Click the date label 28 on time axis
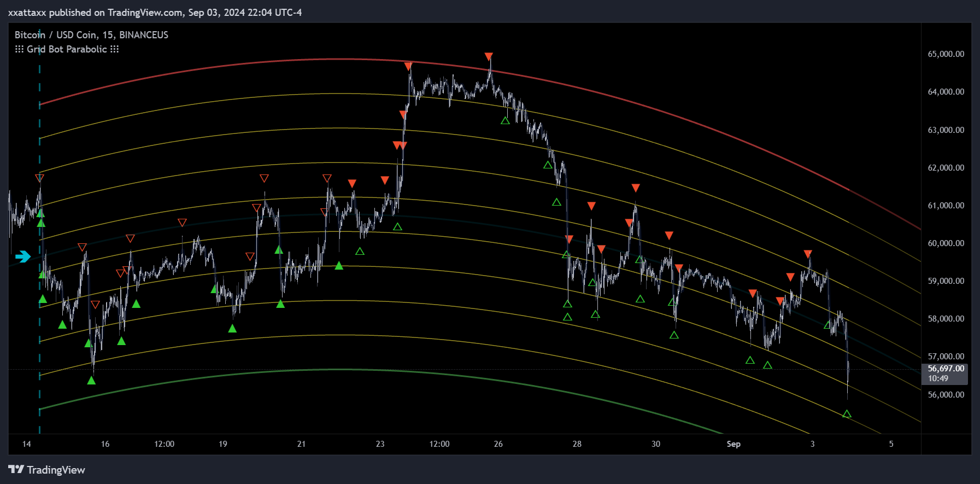This screenshot has height=484, width=980. coord(577,444)
